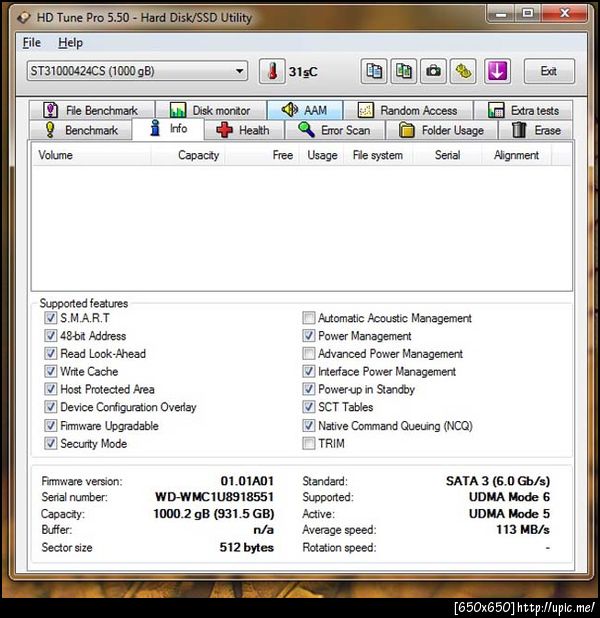Viewport: 600px width, 618px height.
Task: Click the Exit button
Action: [549, 71]
